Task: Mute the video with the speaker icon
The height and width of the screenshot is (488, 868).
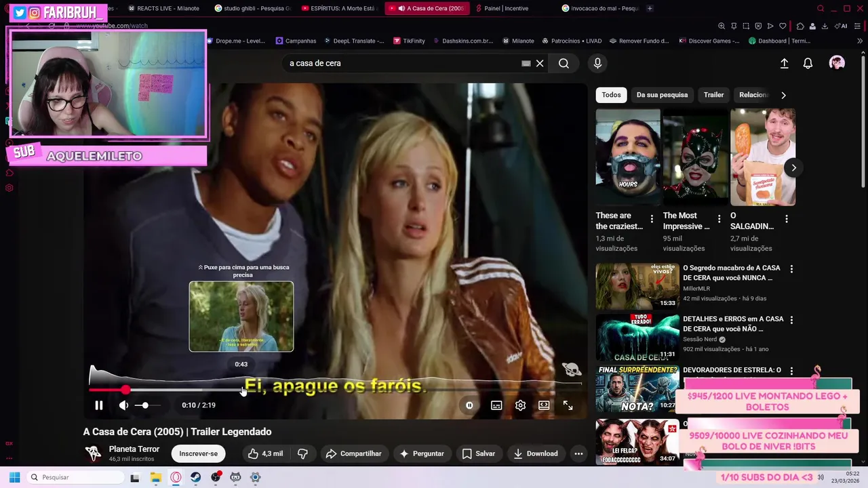Action: pos(123,405)
